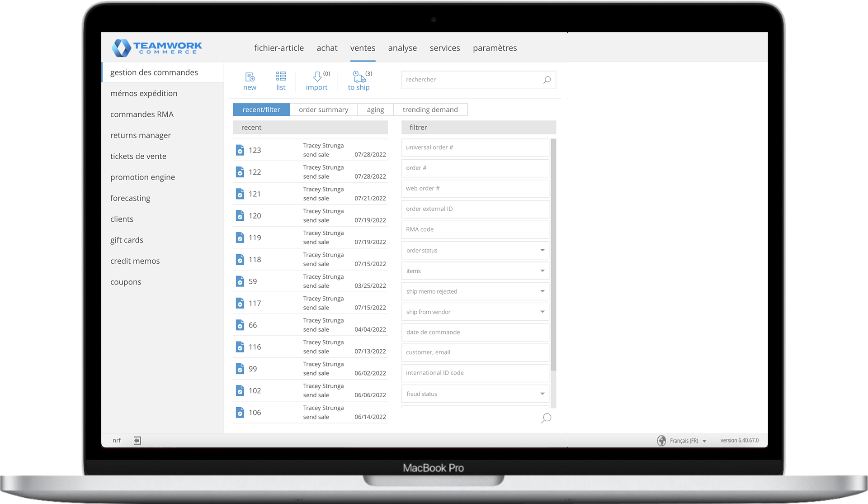The image size is (868, 504).
Task: Create a new order via the new icon
Action: click(250, 77)
